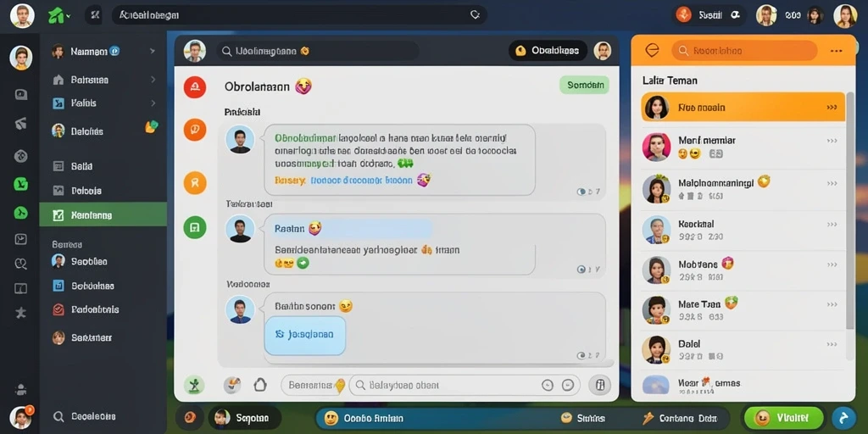Select the highlighted green Keelonnns menu item
The height and width of the screenshot is (434, 868).
[103, 214]
